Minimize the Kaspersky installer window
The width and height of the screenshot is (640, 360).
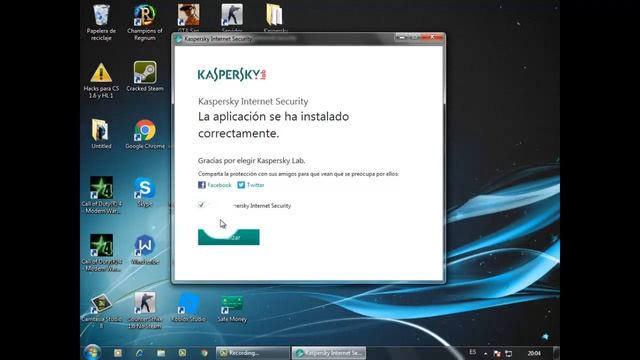click(402, 38)
